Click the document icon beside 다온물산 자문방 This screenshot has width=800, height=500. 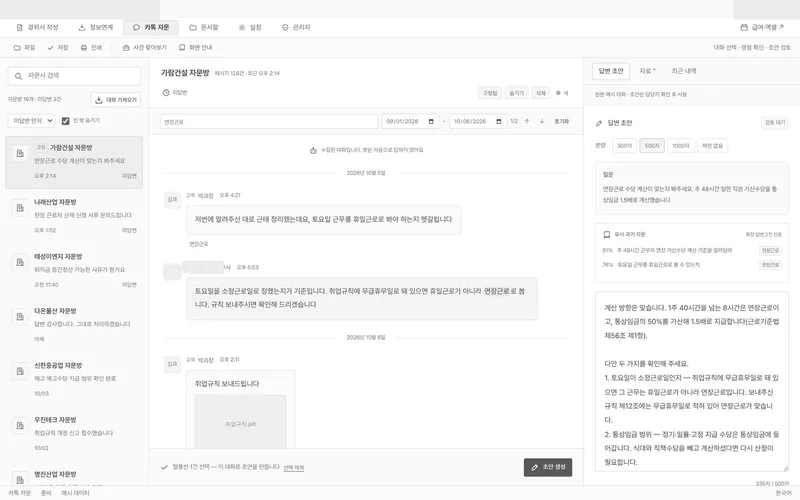pyautogui.click(x=20, y=317)
